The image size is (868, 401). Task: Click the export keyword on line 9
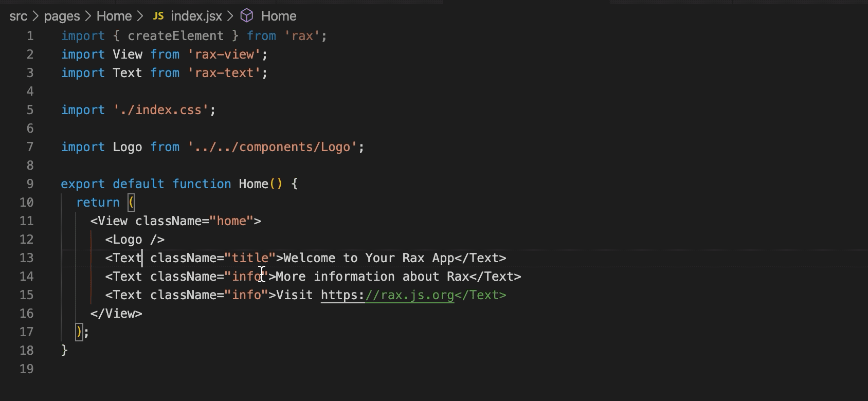tap(83, 184)
